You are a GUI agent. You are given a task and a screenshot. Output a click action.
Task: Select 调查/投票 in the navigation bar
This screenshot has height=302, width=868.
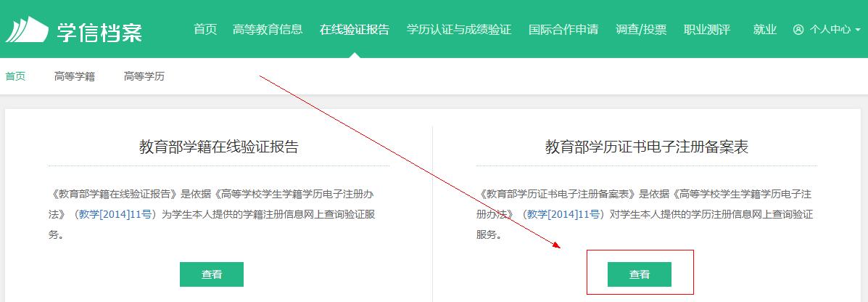640,30
